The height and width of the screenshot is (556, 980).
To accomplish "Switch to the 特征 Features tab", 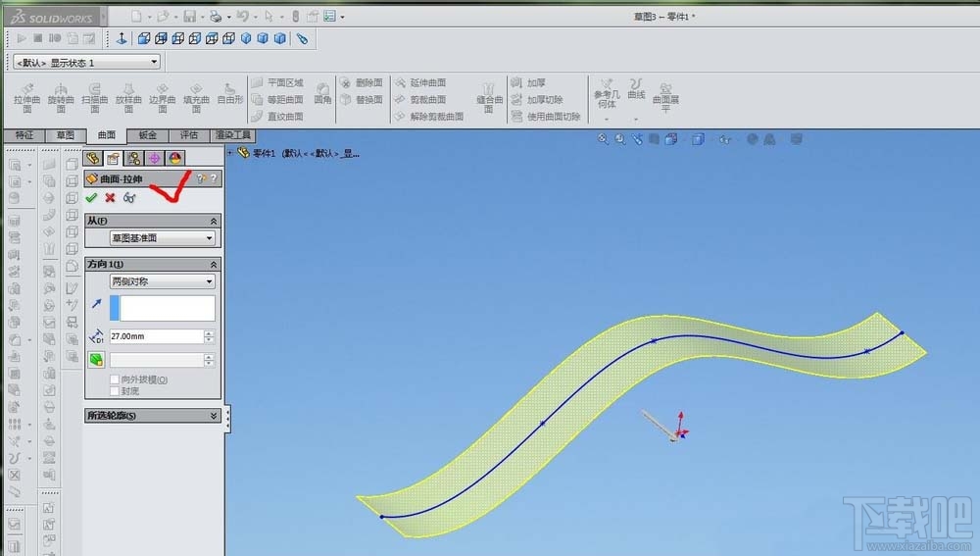I will [x=24, y=135].
